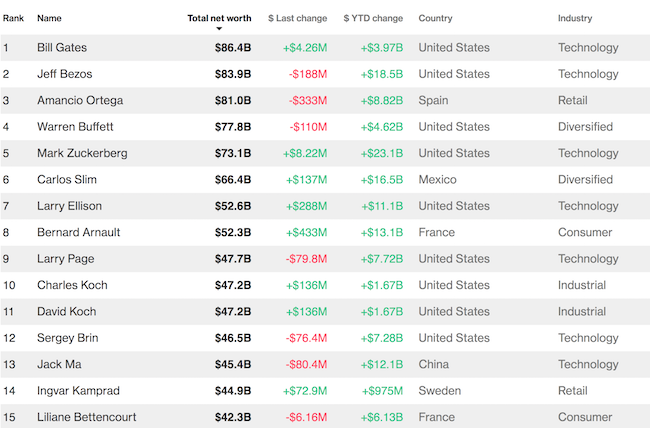Select the $73.1B net worth value
Screen dimensions: 650x428
(x=233, y=153)
